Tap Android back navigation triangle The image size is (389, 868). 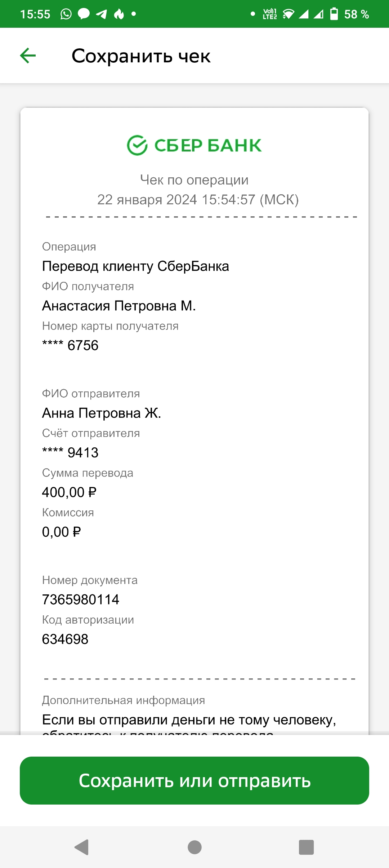82,847
